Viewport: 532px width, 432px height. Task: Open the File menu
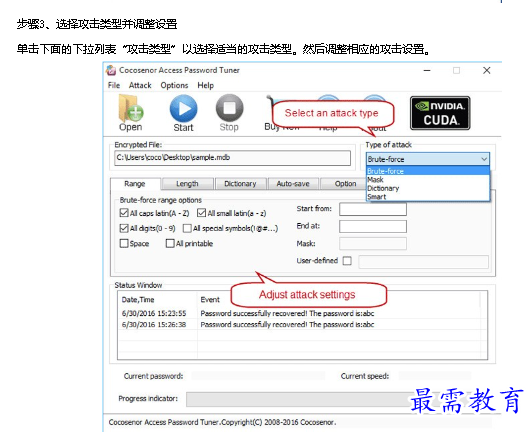114,85
